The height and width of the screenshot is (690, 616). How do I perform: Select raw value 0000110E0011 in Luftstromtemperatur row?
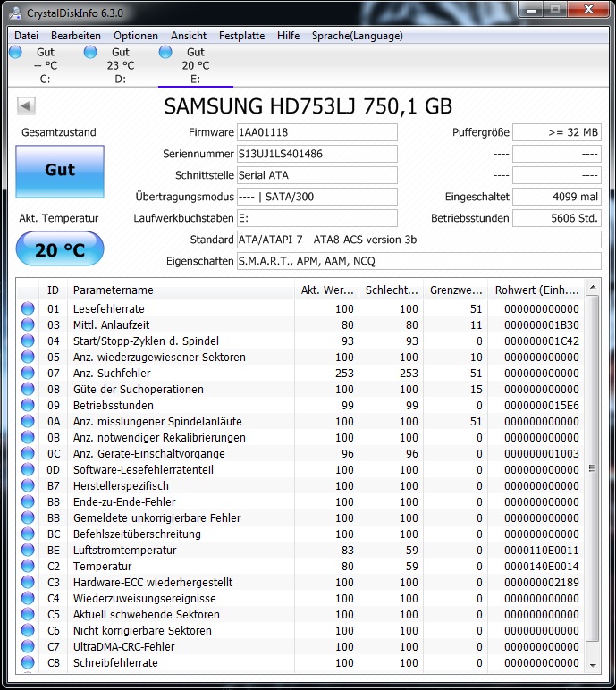[542, 550]
